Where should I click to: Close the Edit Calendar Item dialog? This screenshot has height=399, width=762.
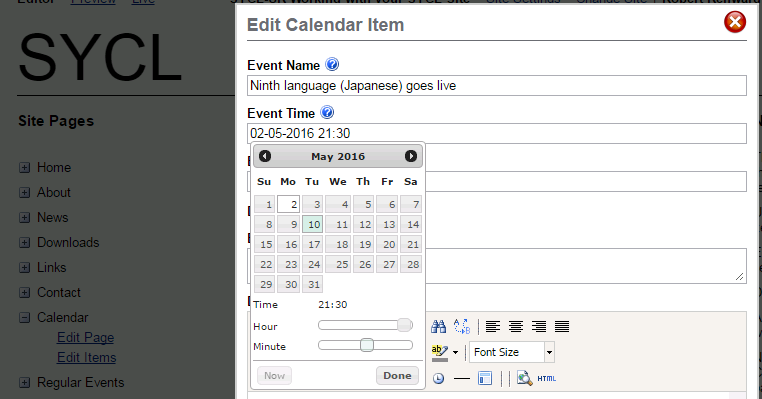coord(735,22)
